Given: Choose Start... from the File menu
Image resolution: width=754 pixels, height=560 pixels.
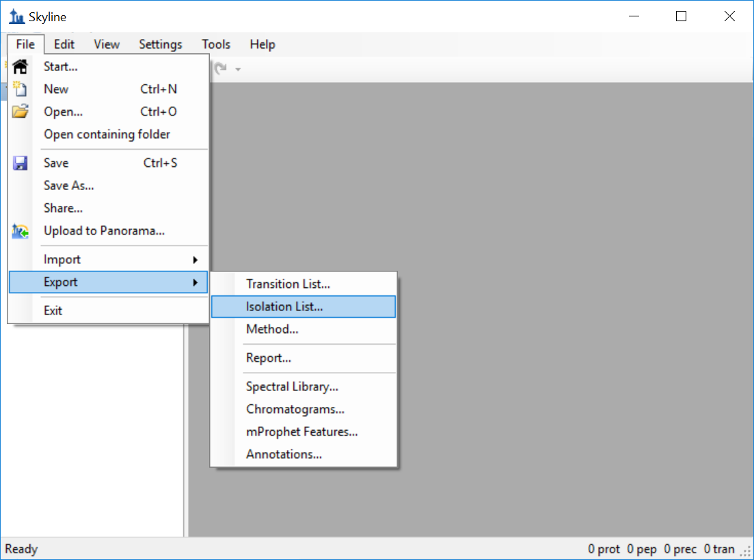Looking at the screenshot, I should [109, 66].
